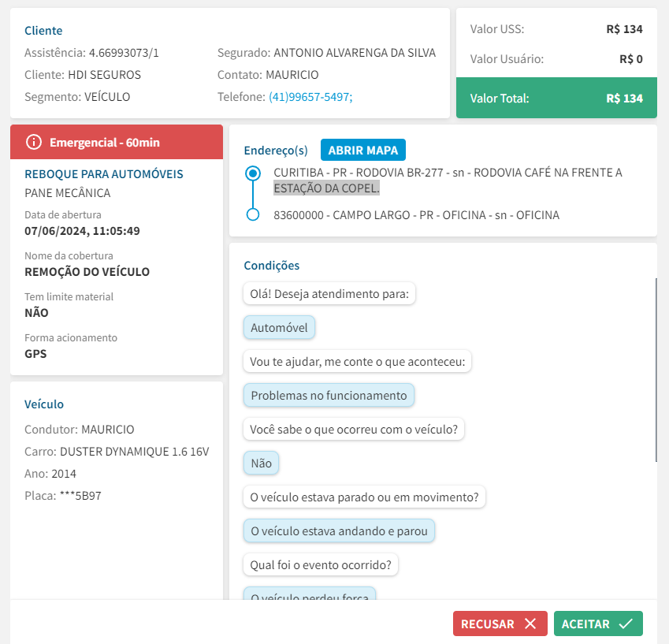Click the Emergencial alert info icon
The image size is (669, 644).
[33, 142]
